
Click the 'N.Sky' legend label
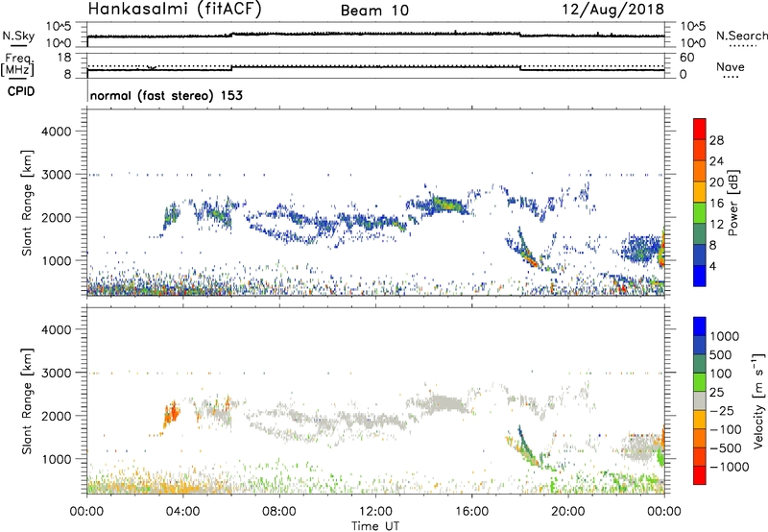tap(18, 36)
